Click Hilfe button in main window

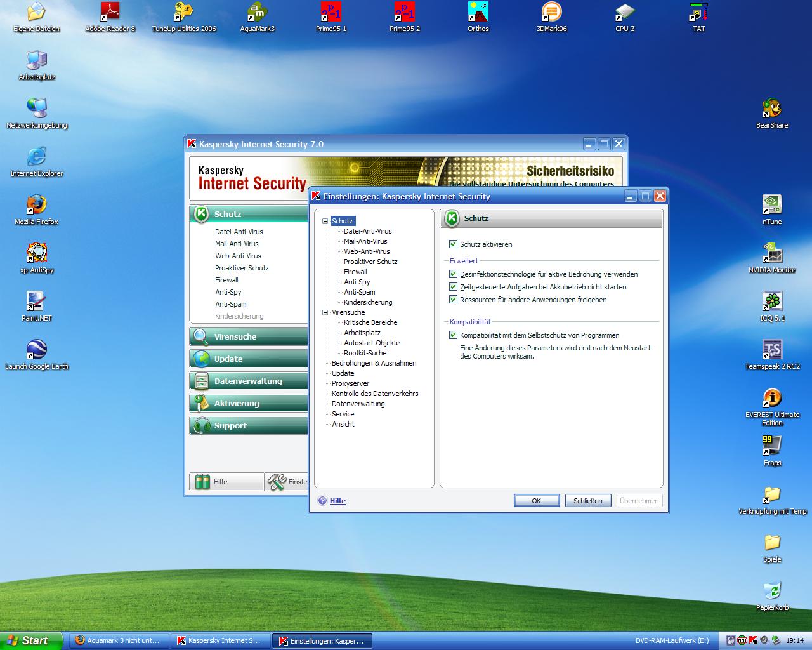tap(226, 482)
